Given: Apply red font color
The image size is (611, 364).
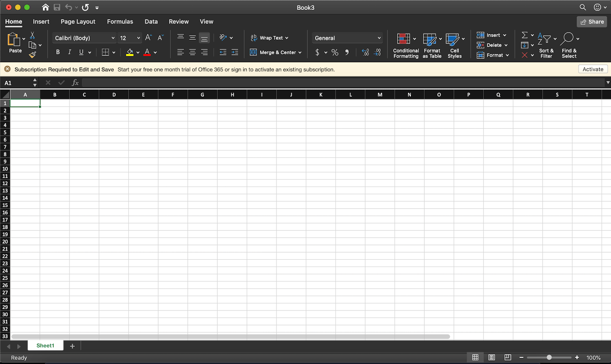Looking at the screenshot, I should pyautogui.click(x=147, y=52).
